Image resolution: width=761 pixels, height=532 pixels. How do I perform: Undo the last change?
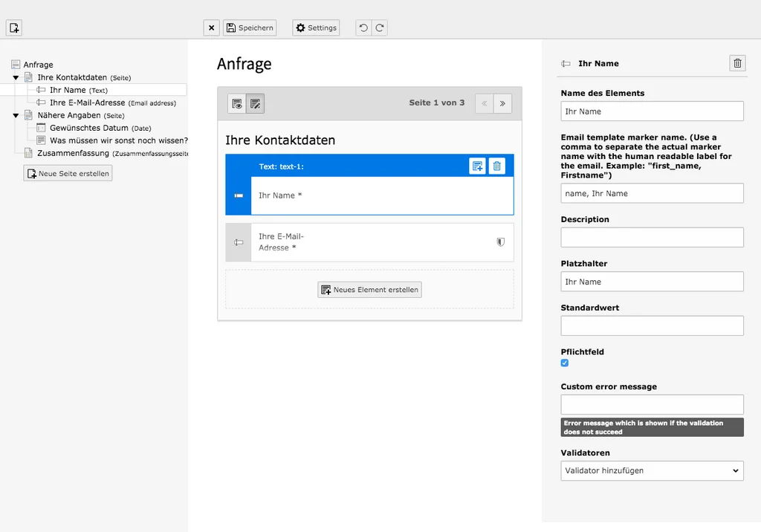pyautogui.click(x=365, y=27)
